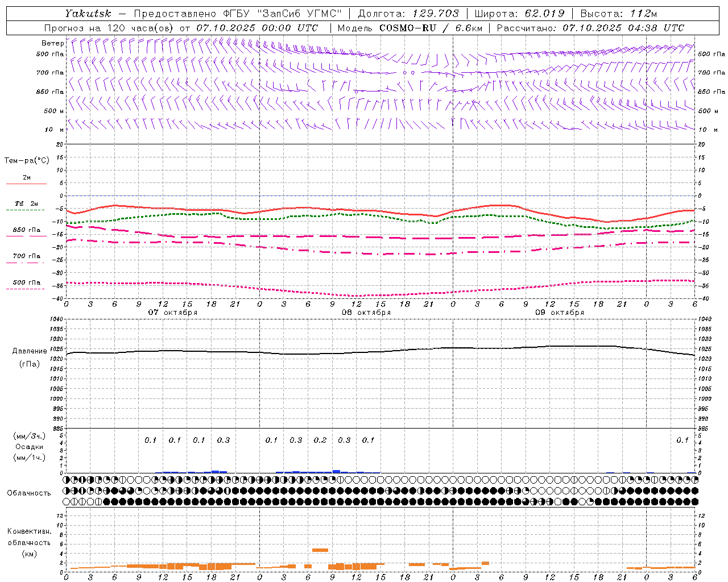The image size is (728, 582).
Task: Click the 700 гПа temperature legend entry
Action: 27,256
